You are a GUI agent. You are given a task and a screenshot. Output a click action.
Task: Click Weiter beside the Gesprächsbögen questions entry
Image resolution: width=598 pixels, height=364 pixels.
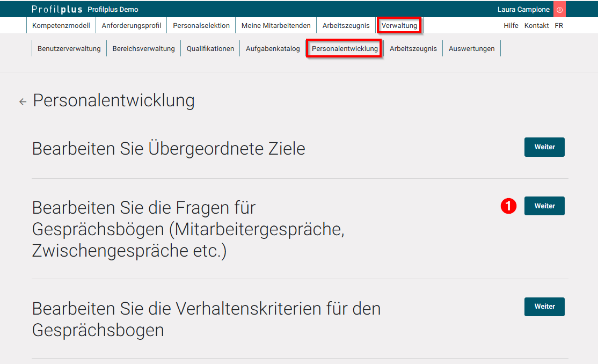(x=544, y=206)
